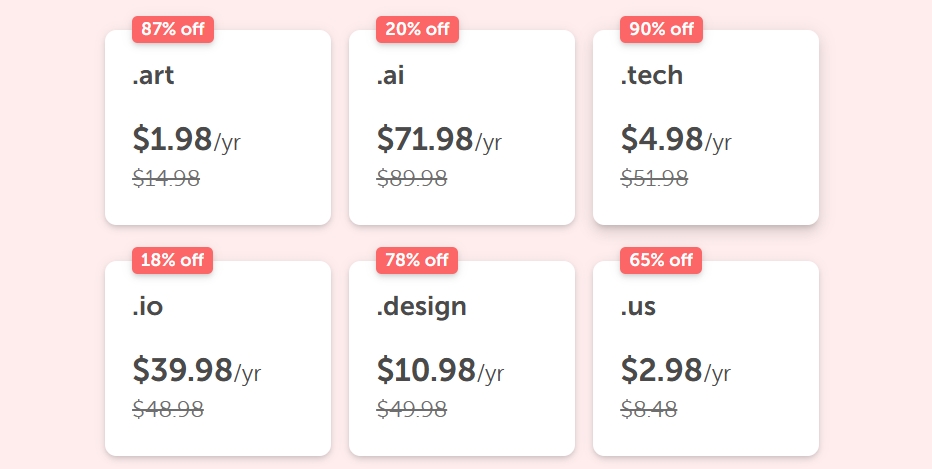This screenshot has width=932, height=469.
Task: Click the $10.98/yr price
Action: [440, 370]
